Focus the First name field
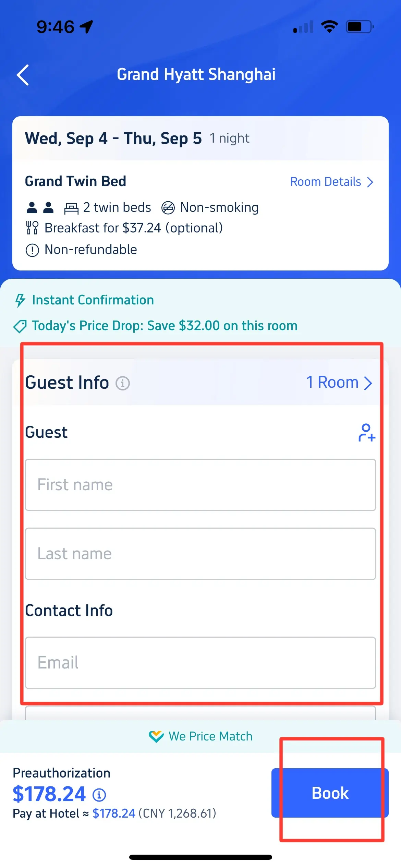 click(x=200, y=485)
